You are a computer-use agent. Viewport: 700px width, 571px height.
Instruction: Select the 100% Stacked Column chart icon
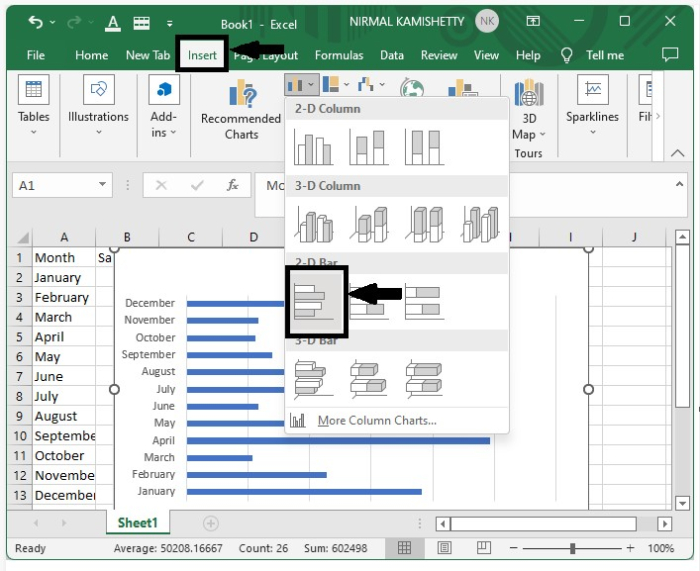(x=424, y=147)
